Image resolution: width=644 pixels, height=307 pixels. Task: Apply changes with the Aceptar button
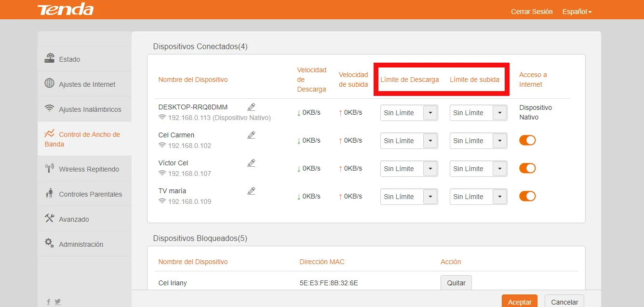520,301
